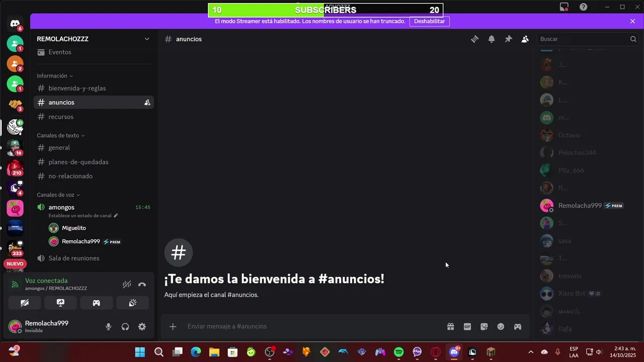Open the general text channel
This screenshot has width=644, height=362.
94,148
